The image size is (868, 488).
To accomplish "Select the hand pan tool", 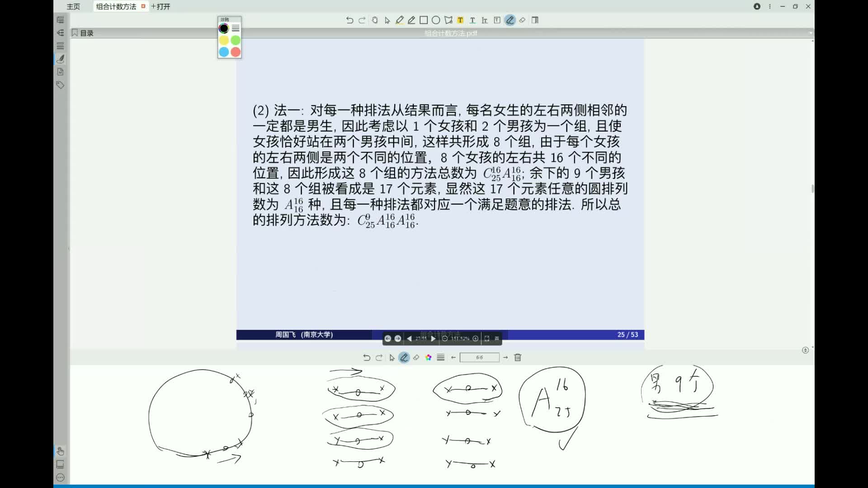I will (x=375, y=20).
